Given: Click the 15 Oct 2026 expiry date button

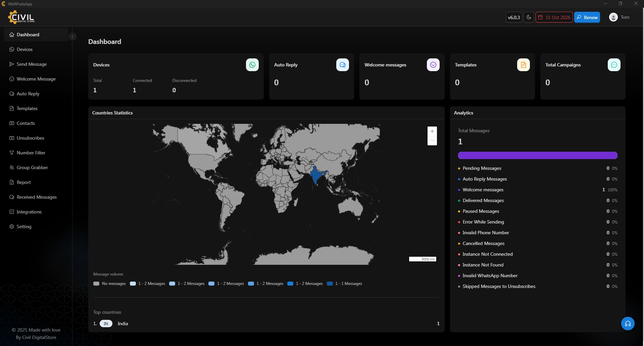Looking at the screenshot, I should click(554, 17).
